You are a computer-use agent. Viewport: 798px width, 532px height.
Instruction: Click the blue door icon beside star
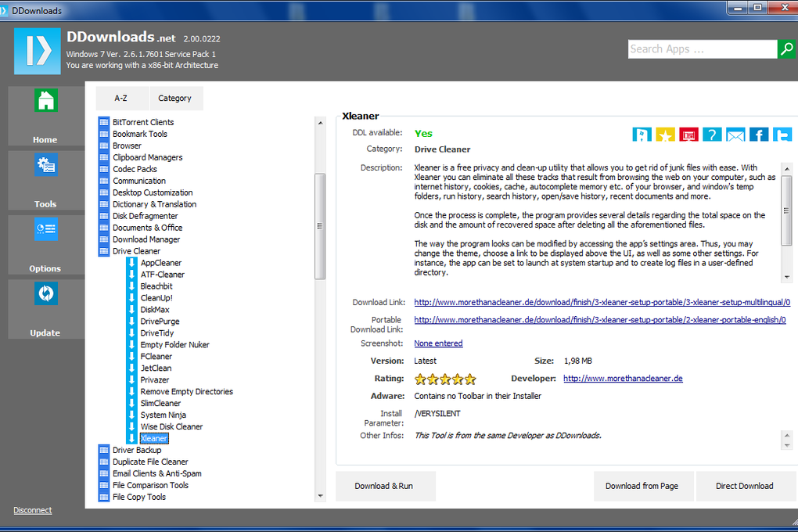pos(642,135)
